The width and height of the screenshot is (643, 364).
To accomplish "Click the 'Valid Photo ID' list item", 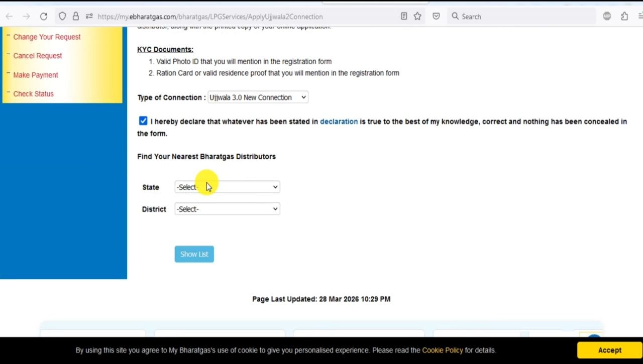I will (x=244, y=61).
